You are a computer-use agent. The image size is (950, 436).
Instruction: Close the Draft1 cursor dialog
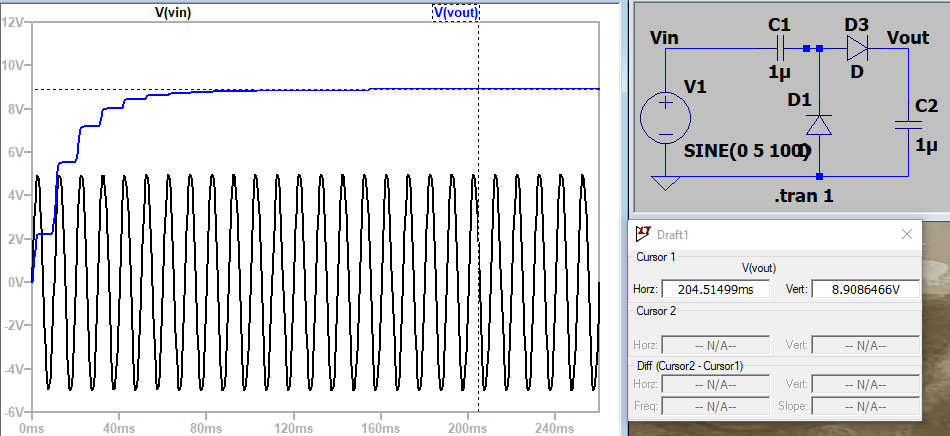907,234
